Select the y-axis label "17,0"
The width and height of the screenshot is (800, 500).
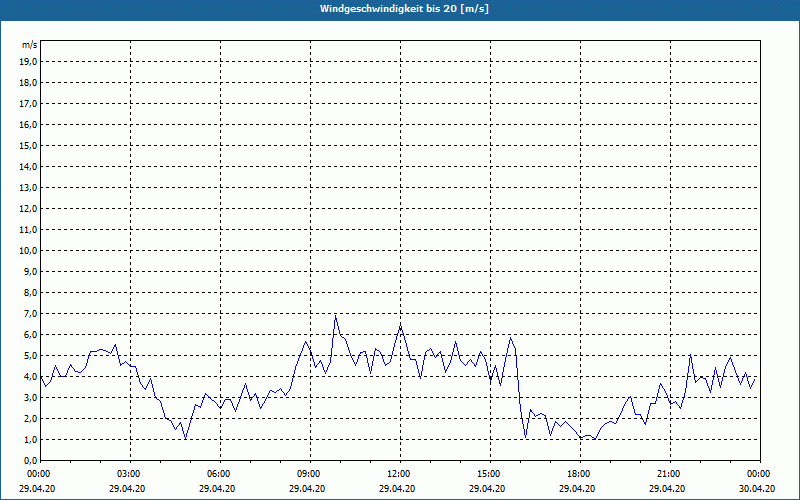(29, 104)
